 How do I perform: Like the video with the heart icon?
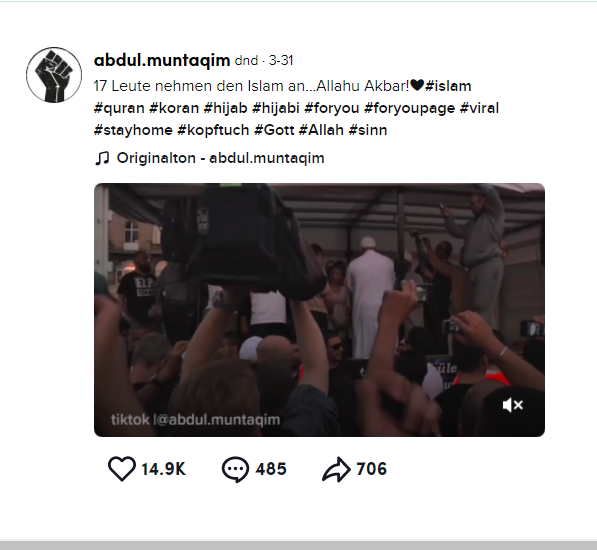pyautogui.click(x=122, y=469)
